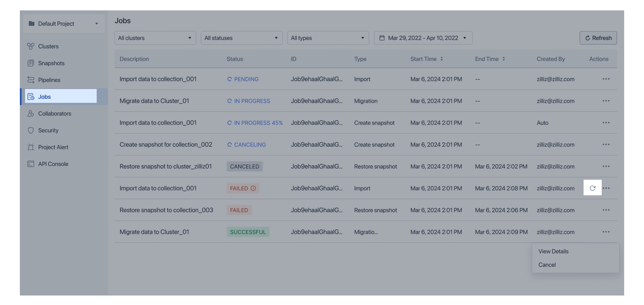
Task: Click the CANCELED status badge
Action: (x=245, y=166)
